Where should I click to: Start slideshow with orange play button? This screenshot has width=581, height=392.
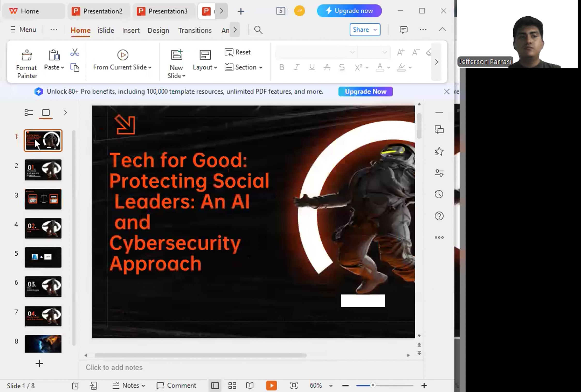click(272, 385)
